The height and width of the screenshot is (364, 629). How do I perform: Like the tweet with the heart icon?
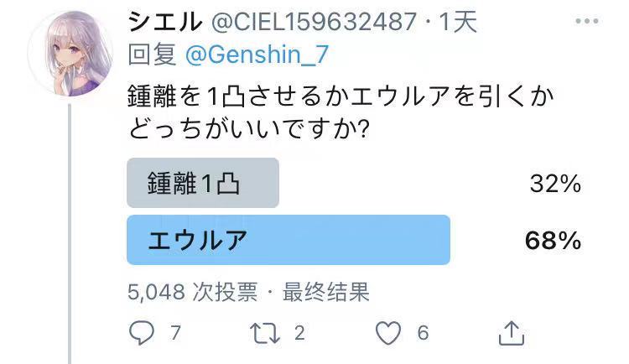[388, 333]
